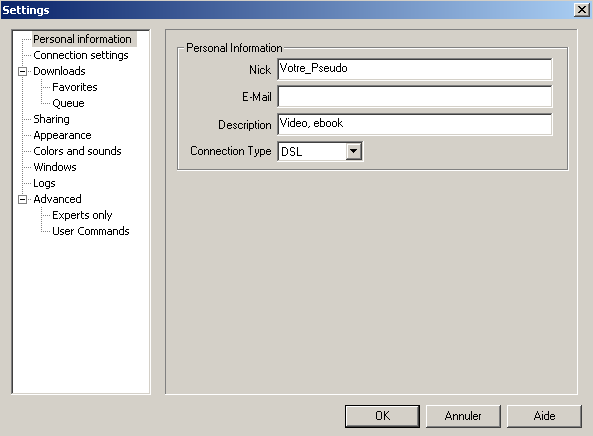This screenshot has height=436, width=593.
Task: Open the User Commands page
Action: point(90,231)
